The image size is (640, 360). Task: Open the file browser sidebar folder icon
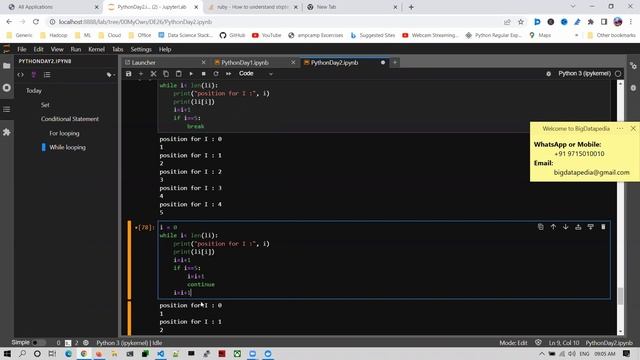coord(7,66)
